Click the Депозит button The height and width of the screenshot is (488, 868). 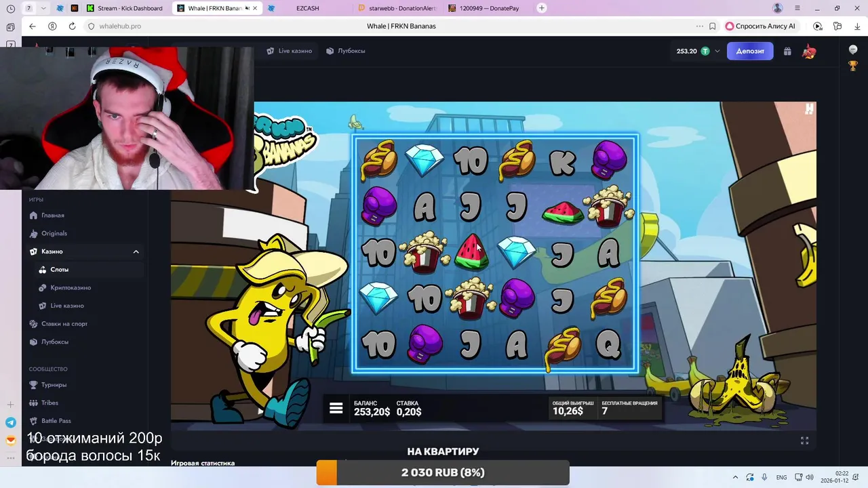pyautogui.click(x=750, y=51)
